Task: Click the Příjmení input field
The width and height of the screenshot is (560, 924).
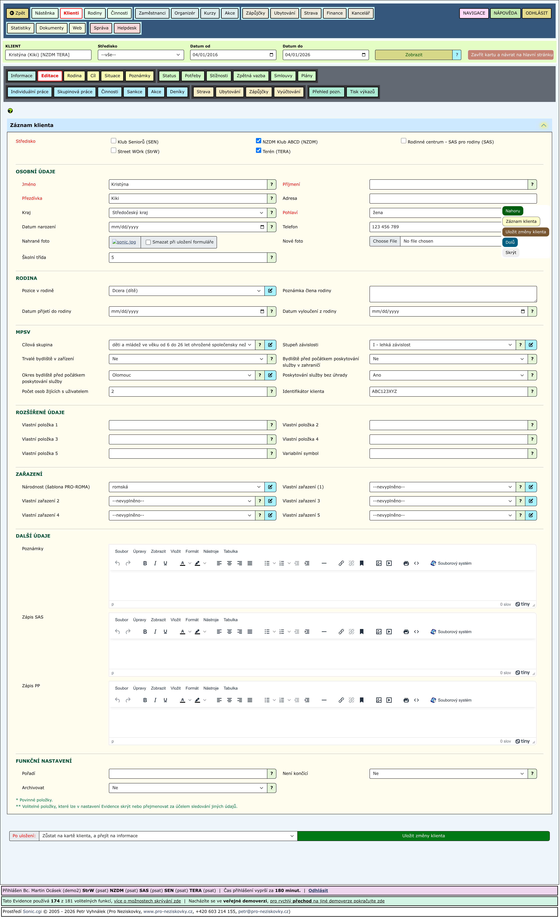Action: tap(449, 184)
